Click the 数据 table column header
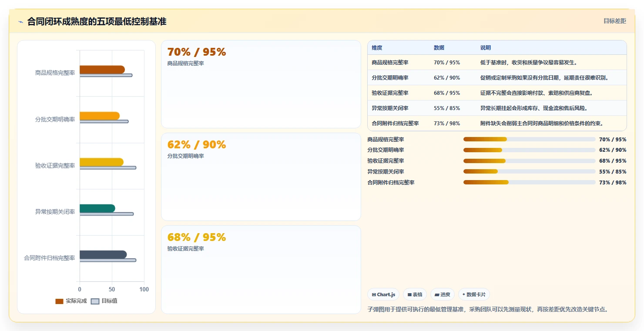This screenshot has height=331, width=644. click(439, 48)
